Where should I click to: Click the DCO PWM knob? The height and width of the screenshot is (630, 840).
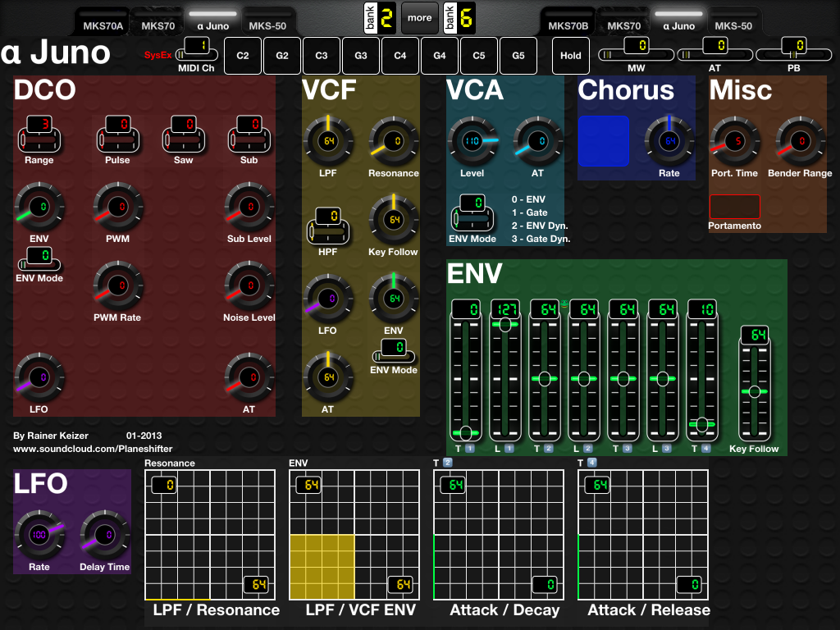click(x=118, y=208)
